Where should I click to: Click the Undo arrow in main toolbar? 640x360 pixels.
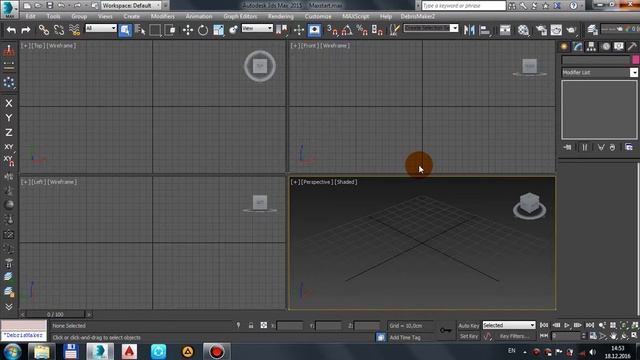11,30
